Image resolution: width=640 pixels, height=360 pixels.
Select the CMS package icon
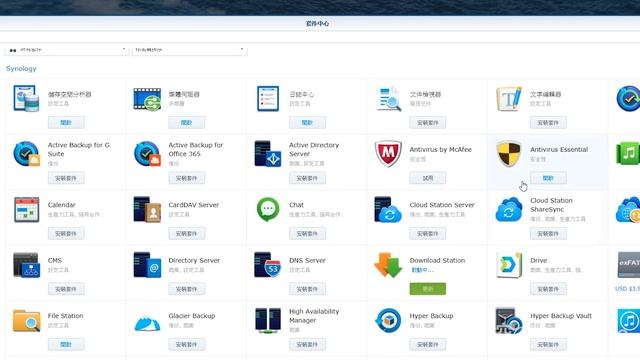(26, 265)
